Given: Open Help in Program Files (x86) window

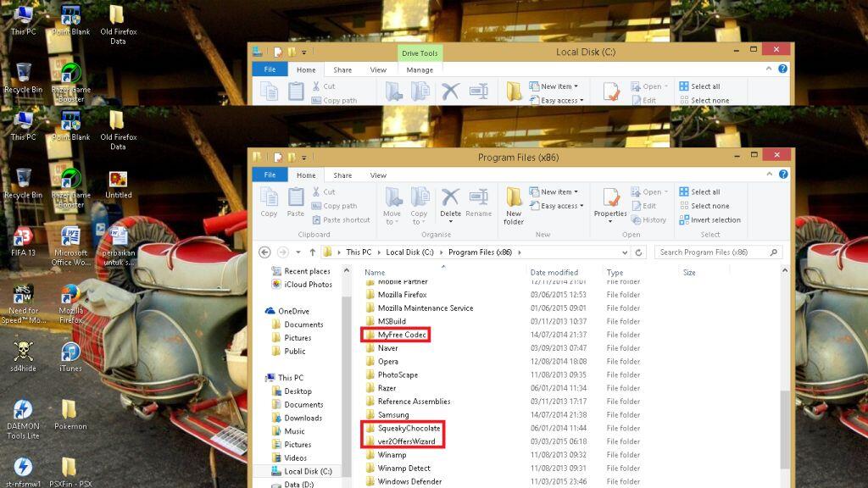Looking at the screenshot, I should [782, 175].
